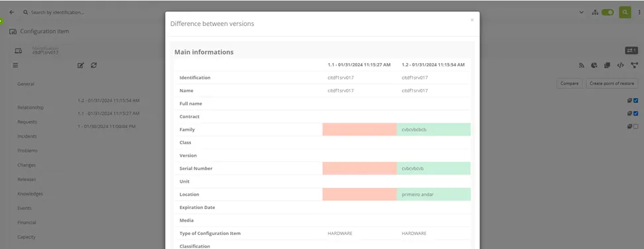Image resolution: width=644 pixels, height=249 pixels.
Task: Click the green Family cell cvbcvbcbcb
Action: pos(434,129)
